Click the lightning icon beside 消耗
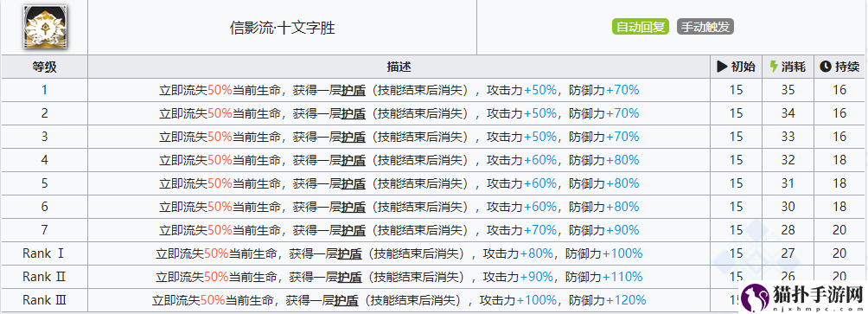This screenshot has width=868, height=314. click(774, 67)
